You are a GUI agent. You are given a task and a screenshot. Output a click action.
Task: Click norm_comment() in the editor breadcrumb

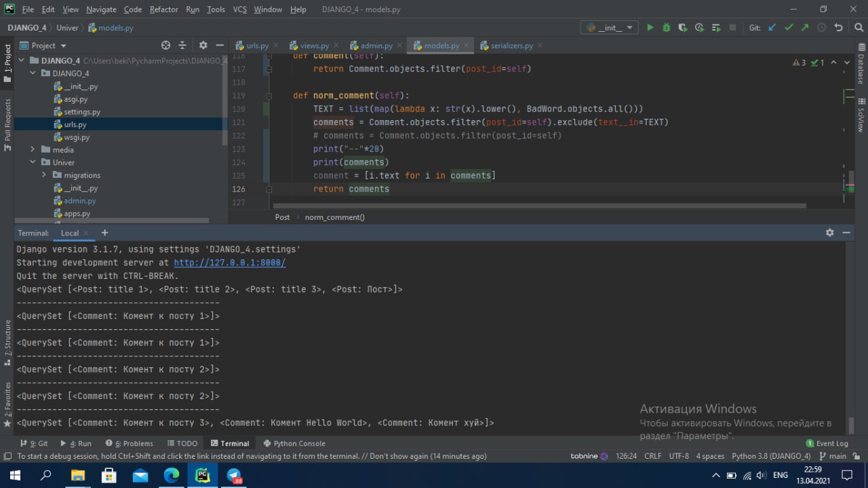click(335, 217)
